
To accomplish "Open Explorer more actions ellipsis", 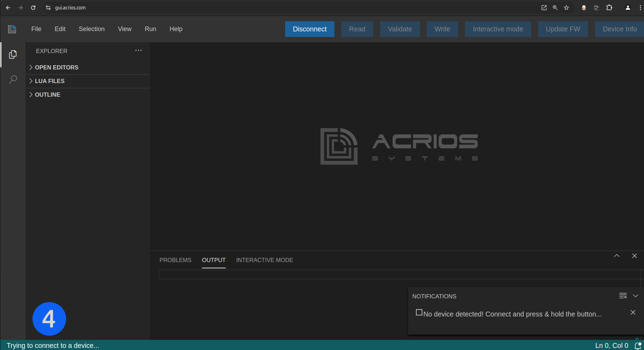I will click(138, 51).
